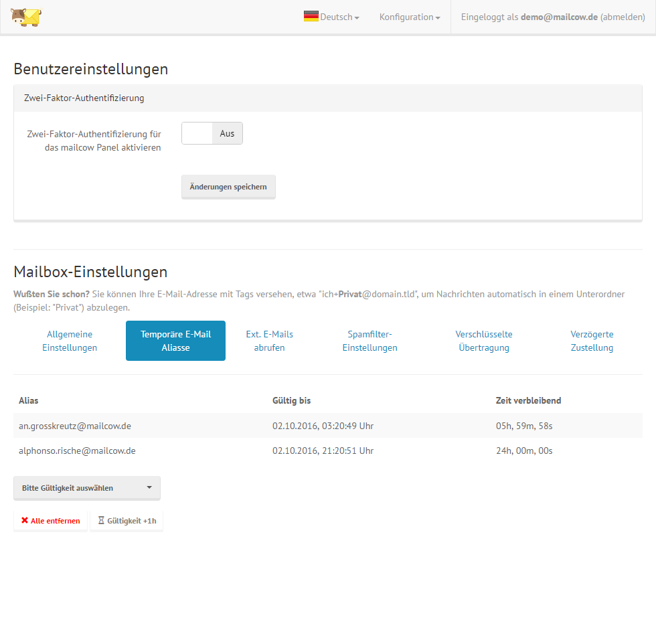Click the 'Zeit verbleibend' column header

point(528,400)
